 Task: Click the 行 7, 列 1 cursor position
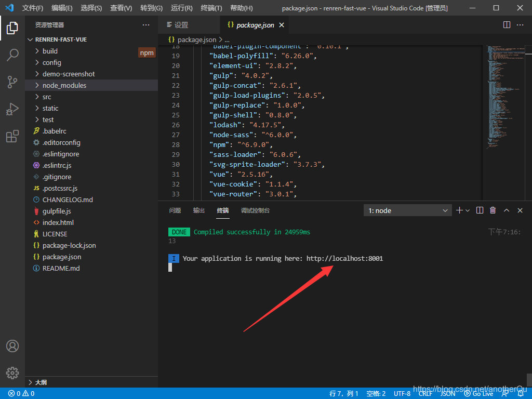(343, 394)
